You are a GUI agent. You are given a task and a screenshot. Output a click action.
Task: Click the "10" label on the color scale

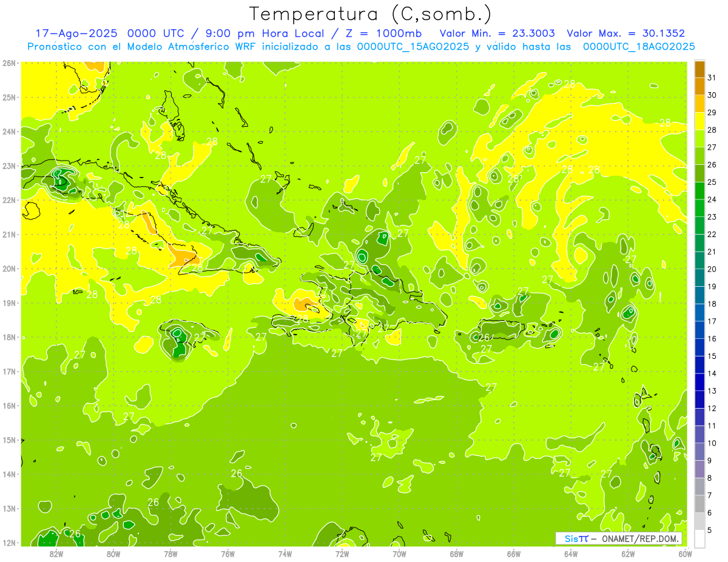tap(712, 443)
